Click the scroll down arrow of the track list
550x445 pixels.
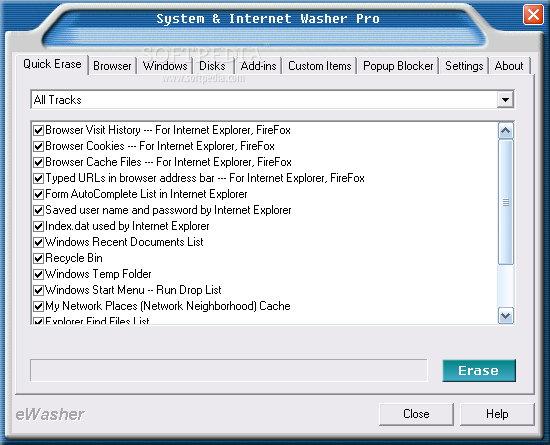coord(505,316)
